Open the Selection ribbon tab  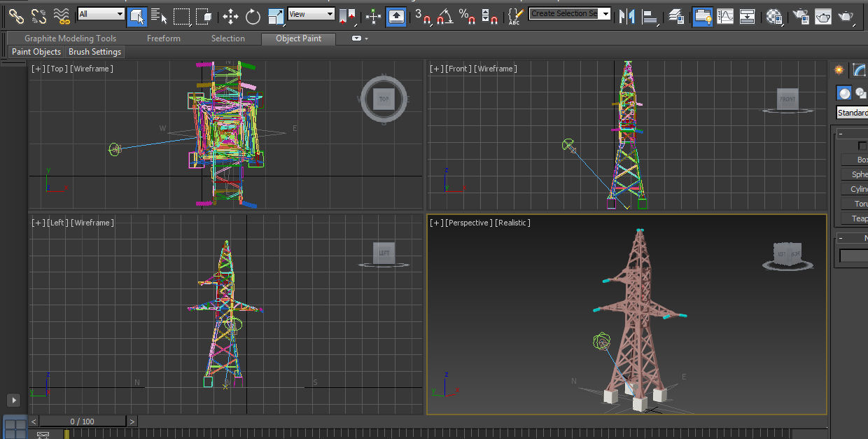[228, 39]
